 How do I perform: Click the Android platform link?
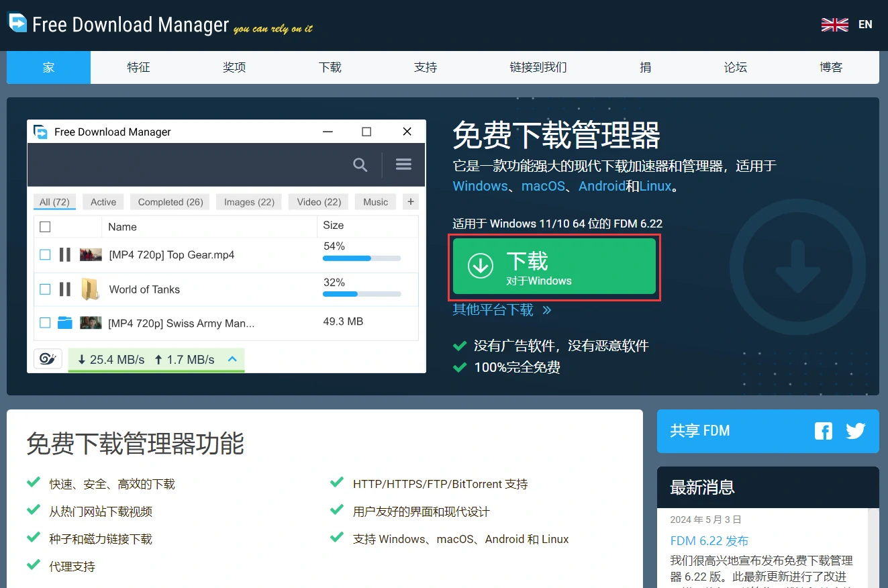pyautogui.click(x=602, y=186)
